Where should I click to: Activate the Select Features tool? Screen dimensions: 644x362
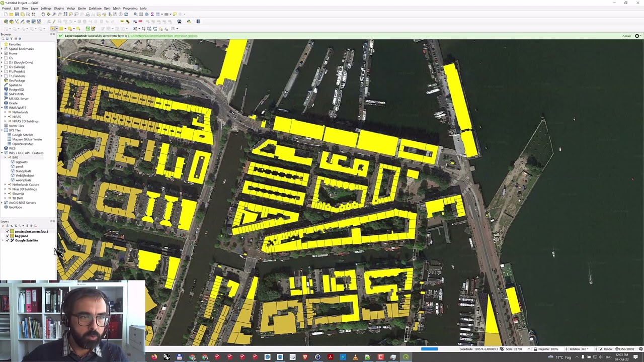52,29
